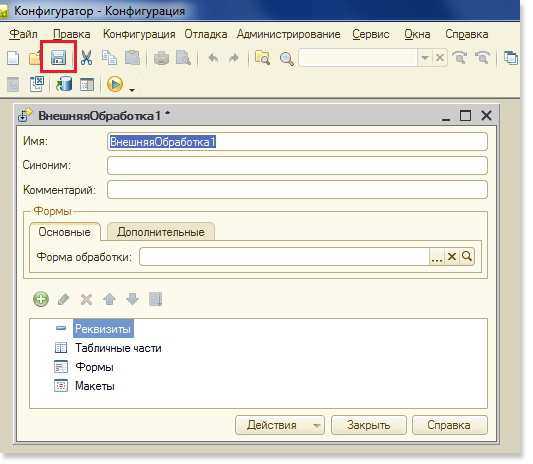Viewport: 533px width, 464px height.
Task: Clear Форма обработки with the X
Action: [x=452, y=256]
